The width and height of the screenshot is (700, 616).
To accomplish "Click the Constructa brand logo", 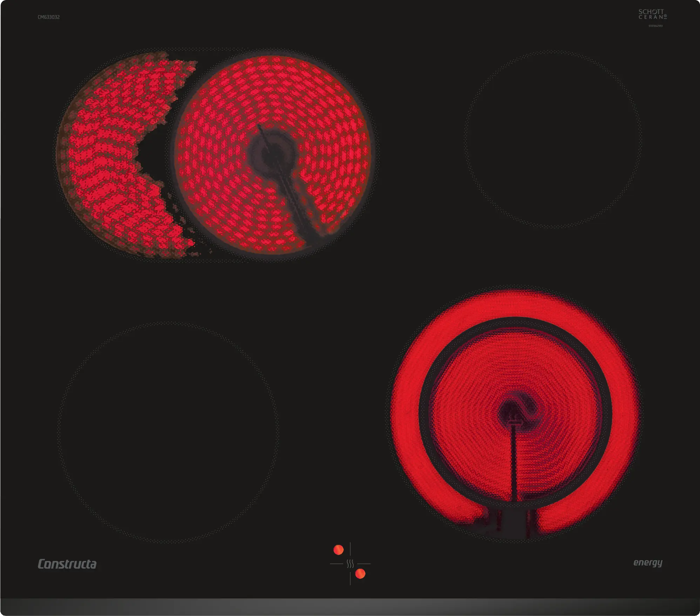I will click(67, 564).
